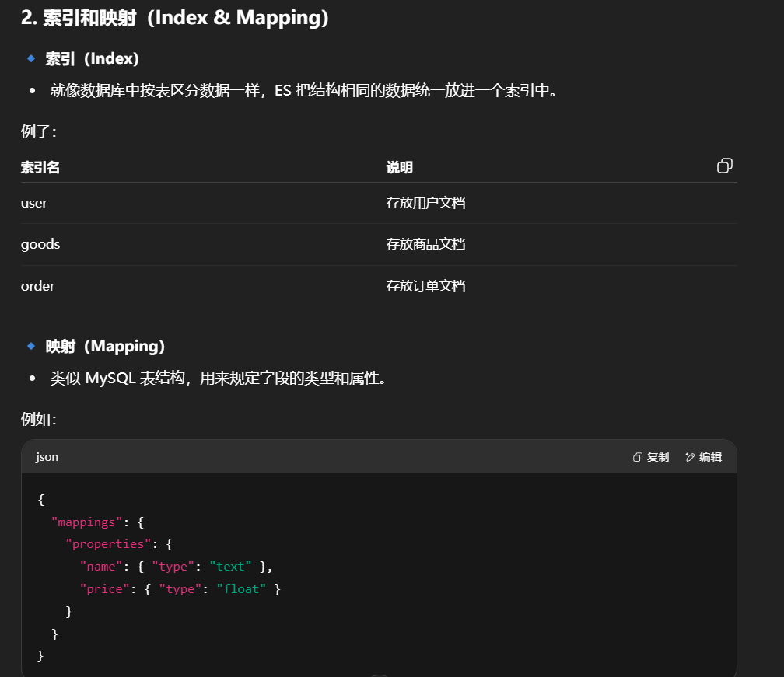The width and height of the screenshot is (784, 677).
Task: Select the goods table cell
Action: (x=40, y=244)
